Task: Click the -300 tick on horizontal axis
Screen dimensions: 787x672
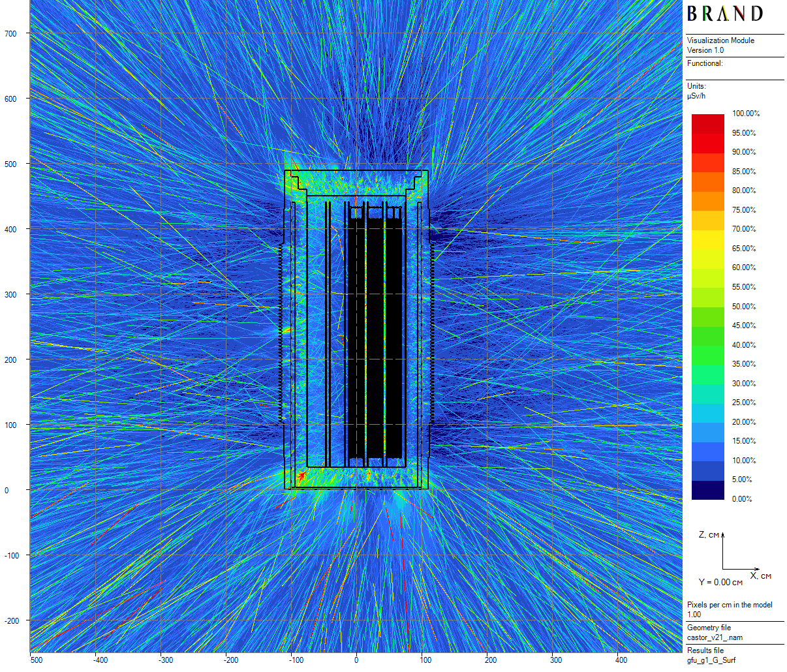Action: (x=166, y=660)
